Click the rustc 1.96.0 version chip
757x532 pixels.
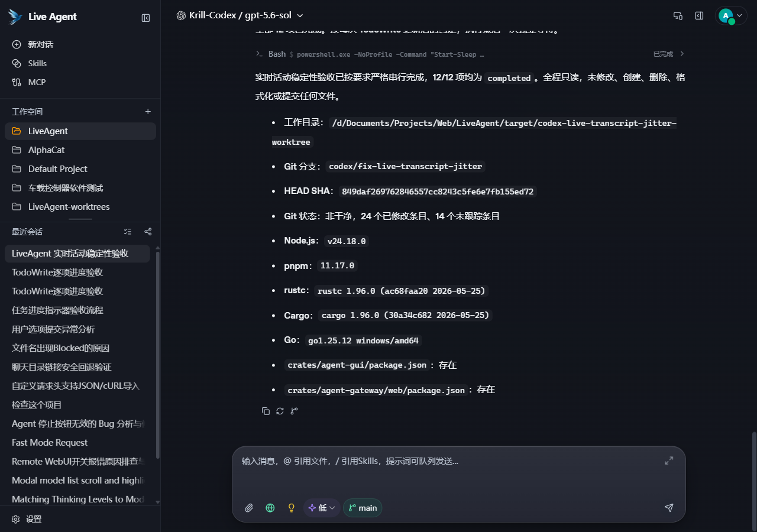[x=402, y=291]
